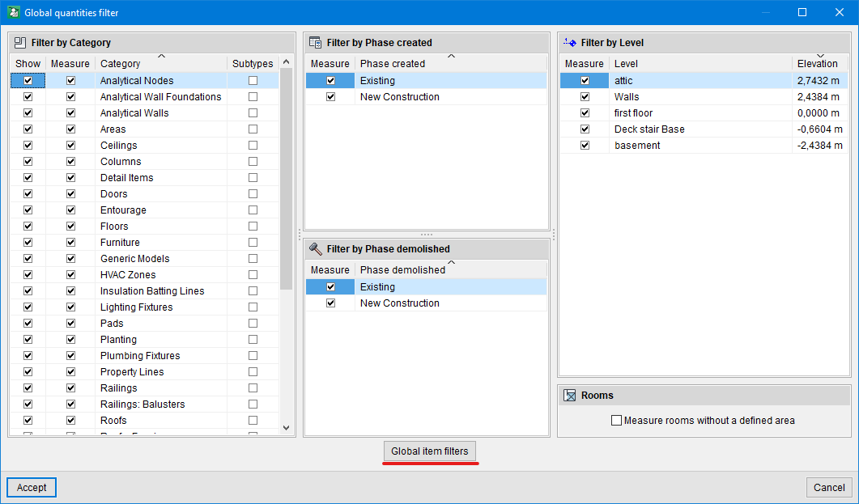
Task: Enable Measure rooms without a defined area
Action: pyautogui.click(x=617, y=421)
